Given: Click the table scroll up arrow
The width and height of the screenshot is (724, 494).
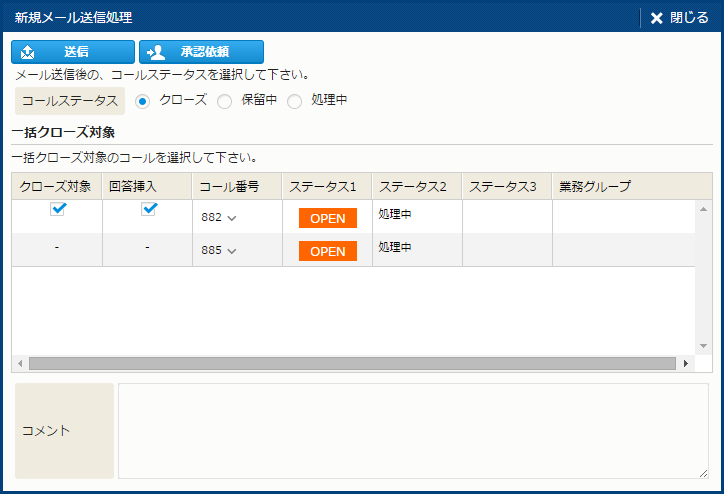Looking at the screenshot, I should click(x=703, y=210).
